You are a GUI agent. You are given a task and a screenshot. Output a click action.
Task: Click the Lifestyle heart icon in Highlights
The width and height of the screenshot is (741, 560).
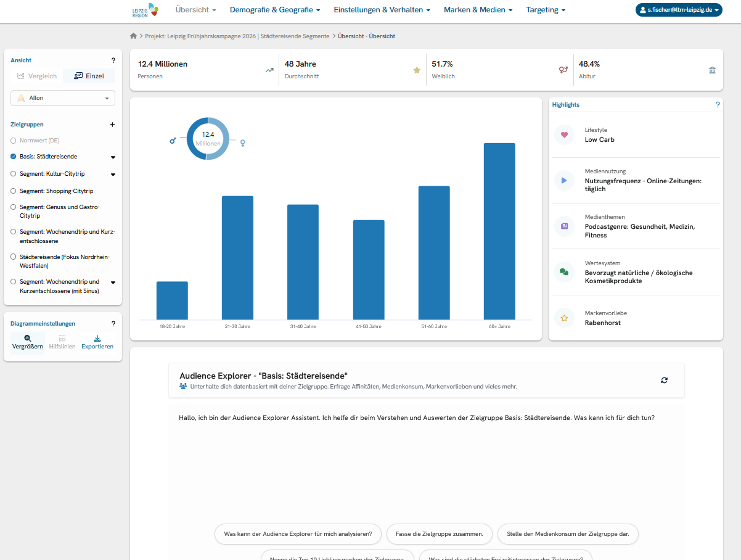pyautogui.click(x=564, y=134)
